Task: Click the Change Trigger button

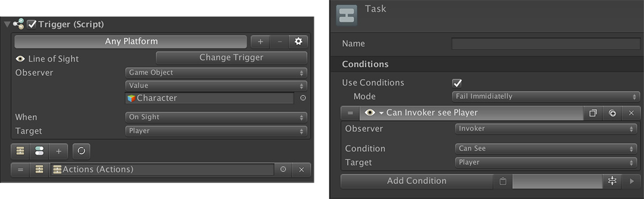Action: coord(231,58)
